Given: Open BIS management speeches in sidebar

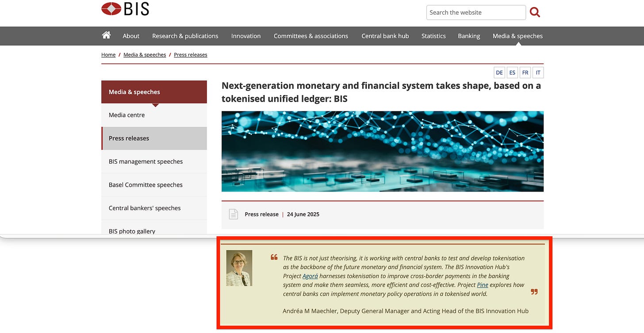Looking at the screenshot, I should [154, 161].
